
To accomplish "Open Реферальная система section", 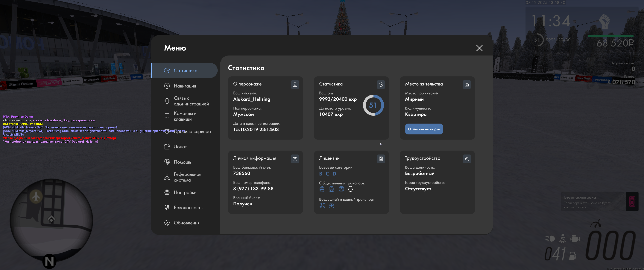I will [x=187, y=177].
